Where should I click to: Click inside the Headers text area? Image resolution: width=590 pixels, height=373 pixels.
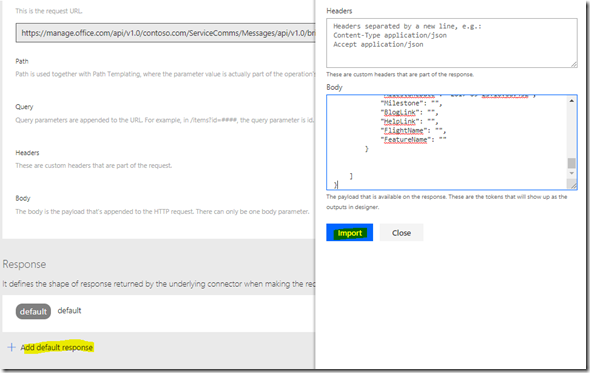pyautogui.click(x=452, y=43)
